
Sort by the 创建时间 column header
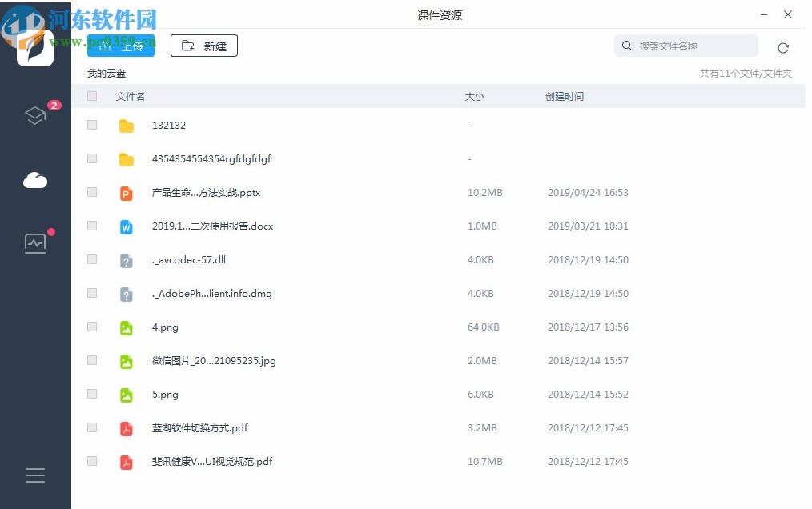point(565,95)
